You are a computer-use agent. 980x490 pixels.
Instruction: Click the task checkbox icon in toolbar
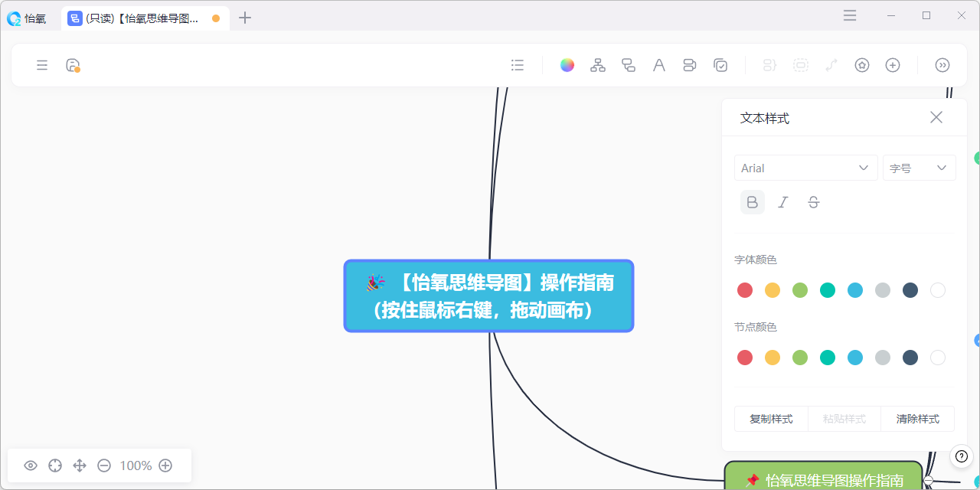[720, 65]
